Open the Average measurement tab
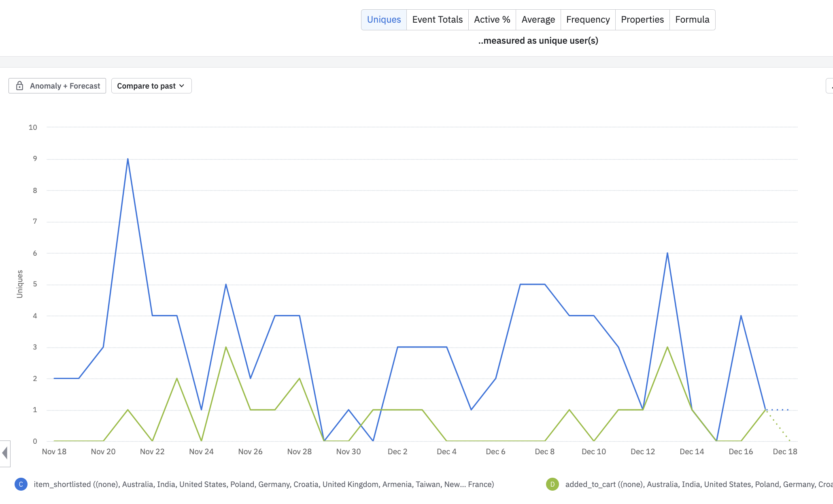 point(538,20)
